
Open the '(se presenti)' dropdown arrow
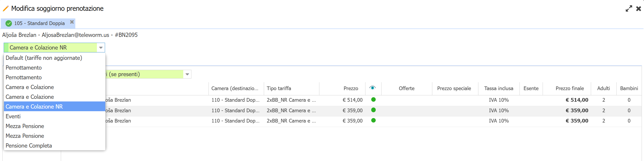pos(187,74)
